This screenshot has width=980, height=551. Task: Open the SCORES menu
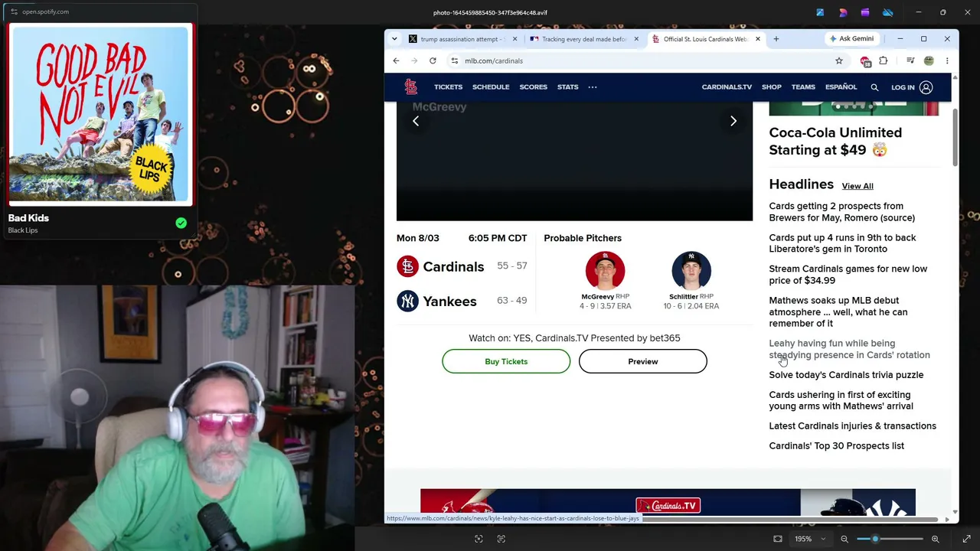point(534,87)
